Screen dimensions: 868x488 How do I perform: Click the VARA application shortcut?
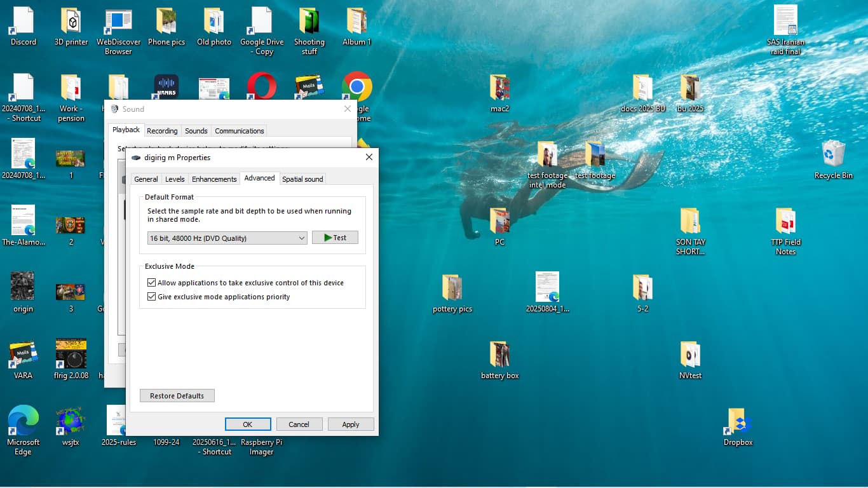click(x=24, y=355)
